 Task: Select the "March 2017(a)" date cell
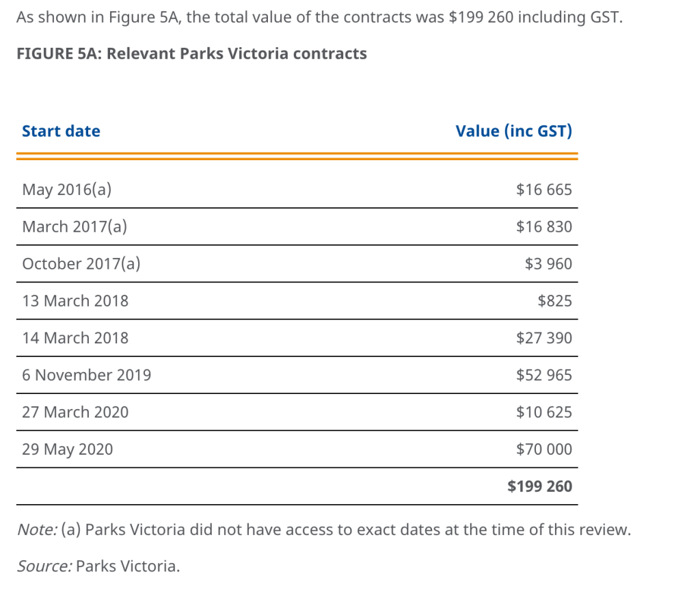(x=75, y=226)
